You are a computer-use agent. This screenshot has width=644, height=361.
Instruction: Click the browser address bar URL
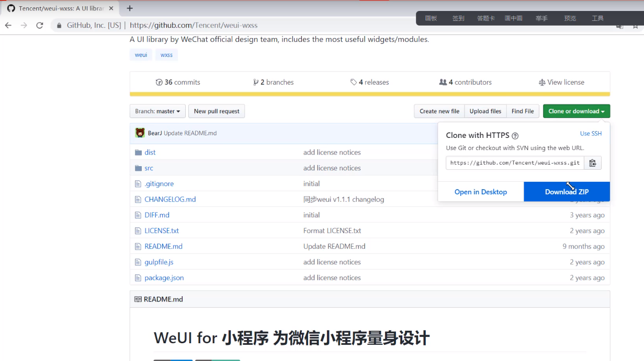point(194,25)
